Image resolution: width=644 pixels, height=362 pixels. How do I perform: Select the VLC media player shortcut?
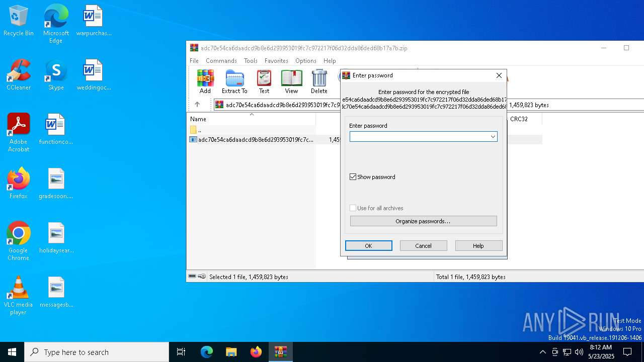tap(19, 296)
